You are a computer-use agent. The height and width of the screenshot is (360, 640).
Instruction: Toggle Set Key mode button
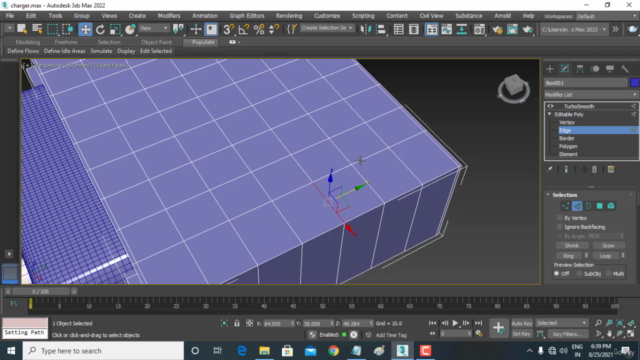coord(522,334)
